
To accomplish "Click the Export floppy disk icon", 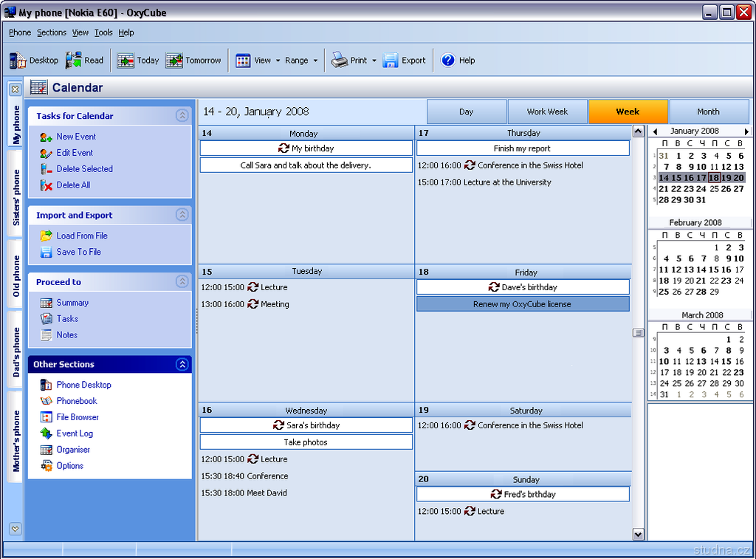I will 391,61.
